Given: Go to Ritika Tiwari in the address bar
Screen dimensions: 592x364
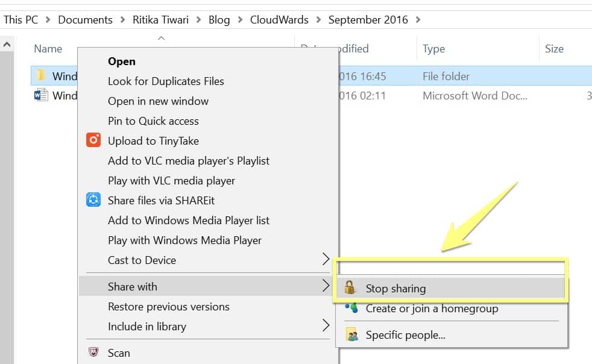Looking at the screenshot, I should [x=160, y=20].
